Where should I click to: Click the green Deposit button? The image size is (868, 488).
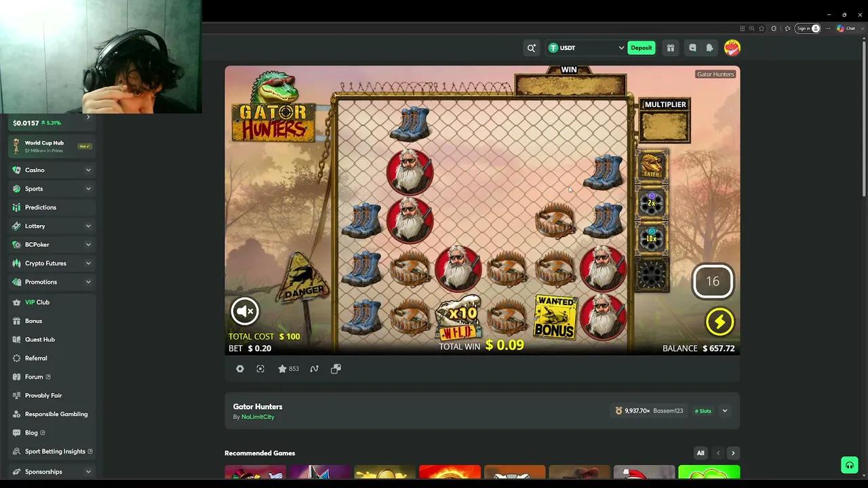(x=642, y=47)
